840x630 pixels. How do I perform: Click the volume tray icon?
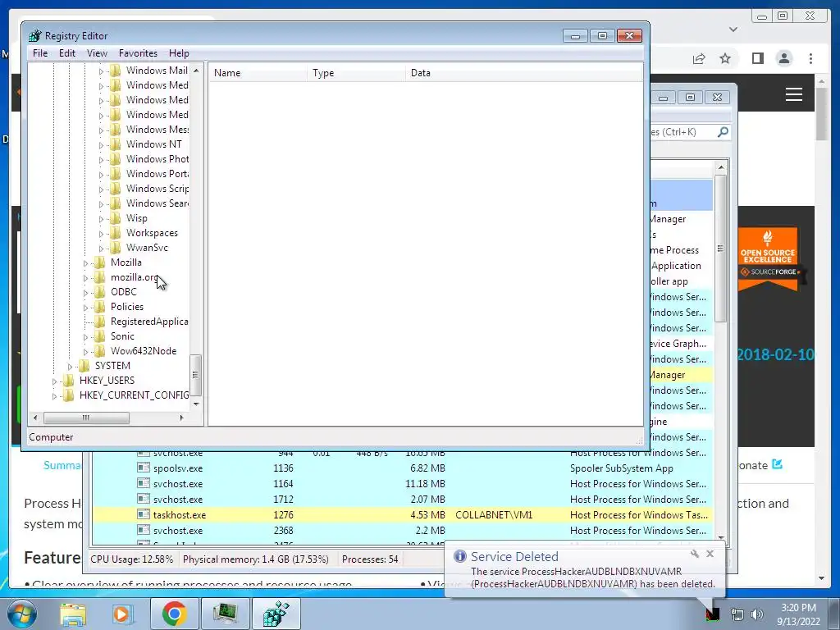pos(756,614)
